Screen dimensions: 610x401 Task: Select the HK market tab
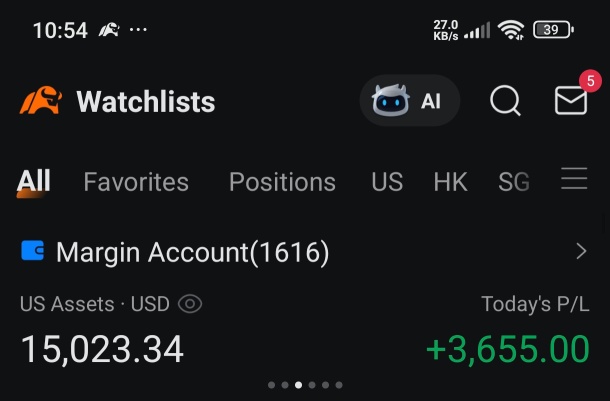pos(450,182)
